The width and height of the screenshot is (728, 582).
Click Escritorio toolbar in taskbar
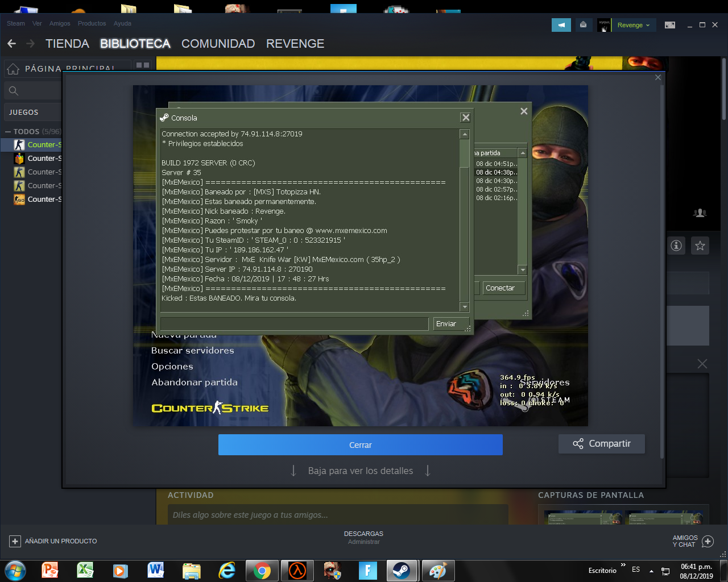(602, 571)
